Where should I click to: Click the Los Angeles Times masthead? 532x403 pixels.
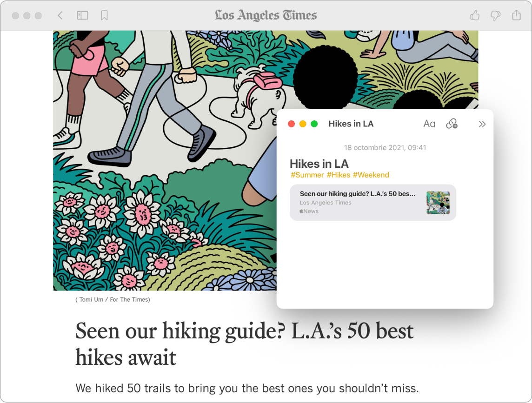click(x=266, y=15)
